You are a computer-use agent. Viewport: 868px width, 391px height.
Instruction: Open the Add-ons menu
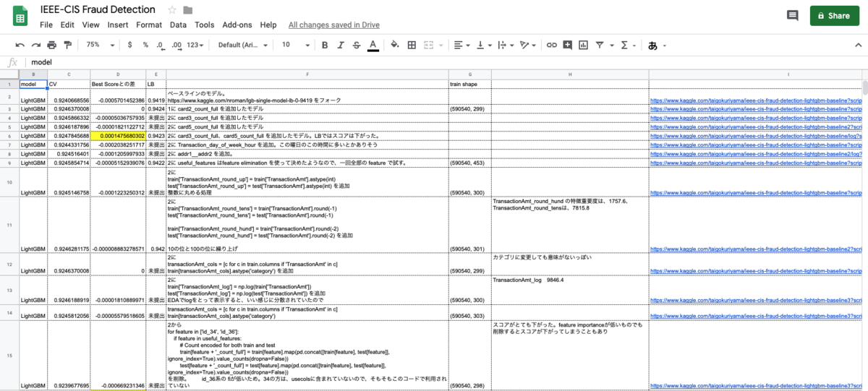click(x=238, y=25)
